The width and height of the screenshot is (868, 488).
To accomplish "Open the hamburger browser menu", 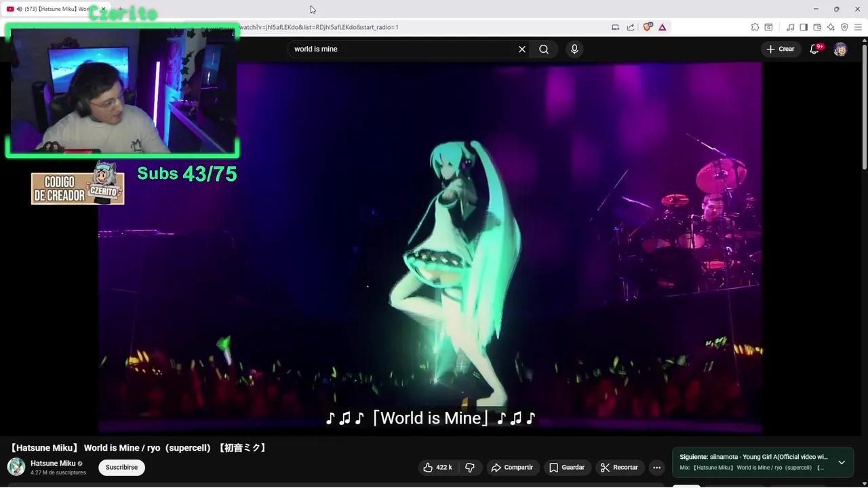I will [858, 27].
